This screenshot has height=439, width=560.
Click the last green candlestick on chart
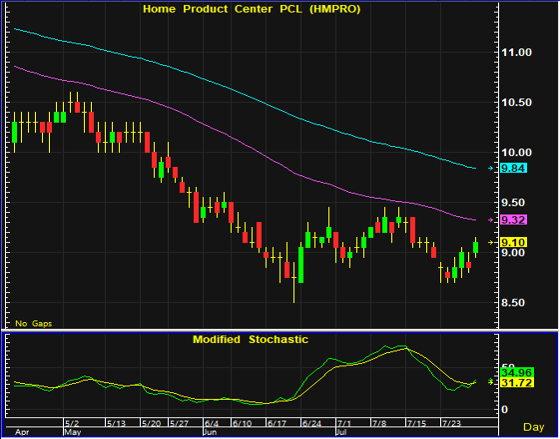point(475,247)
